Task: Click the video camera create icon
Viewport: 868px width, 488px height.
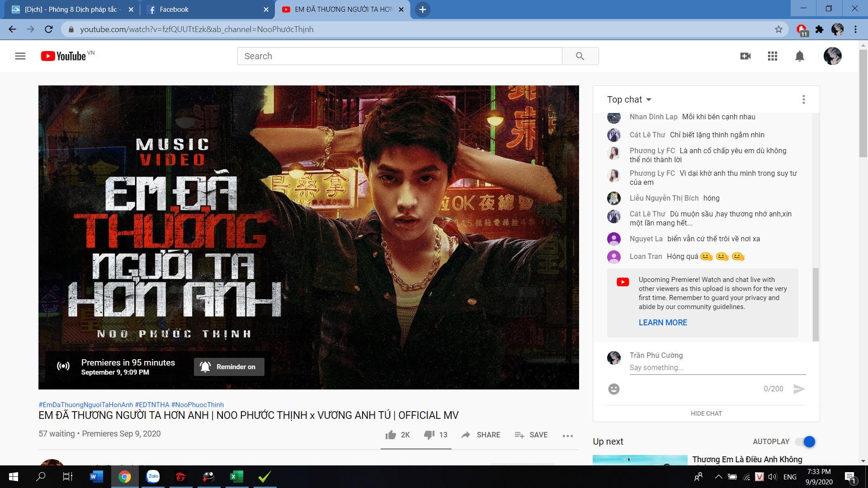Action: click(x=745, y=56)
